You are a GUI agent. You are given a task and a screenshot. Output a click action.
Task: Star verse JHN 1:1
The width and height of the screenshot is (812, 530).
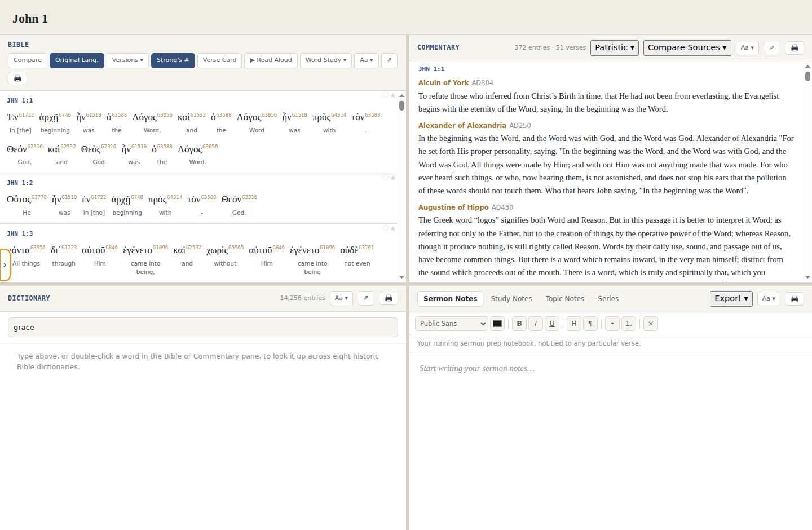393,96
